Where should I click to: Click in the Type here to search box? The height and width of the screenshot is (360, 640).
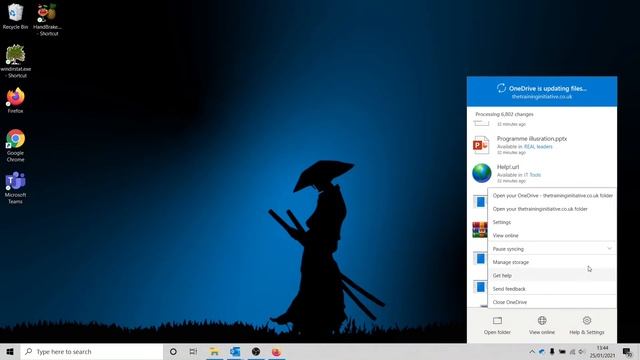(92, 351)
